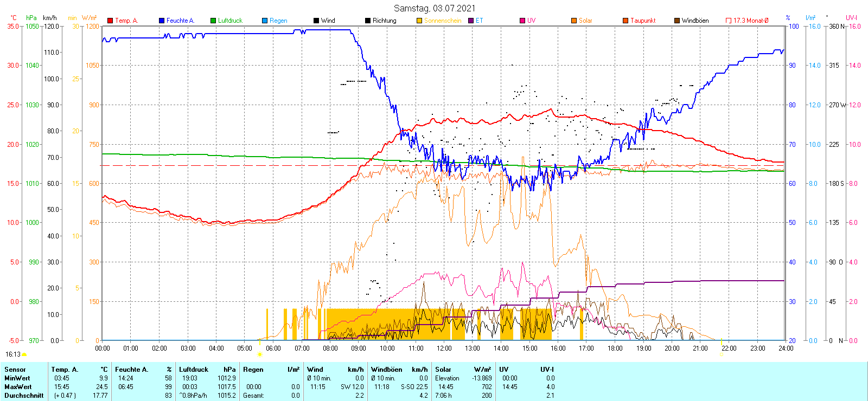
Task: Select the '17.3 Monat-Ø' legend label
Action: pos(751,21)
